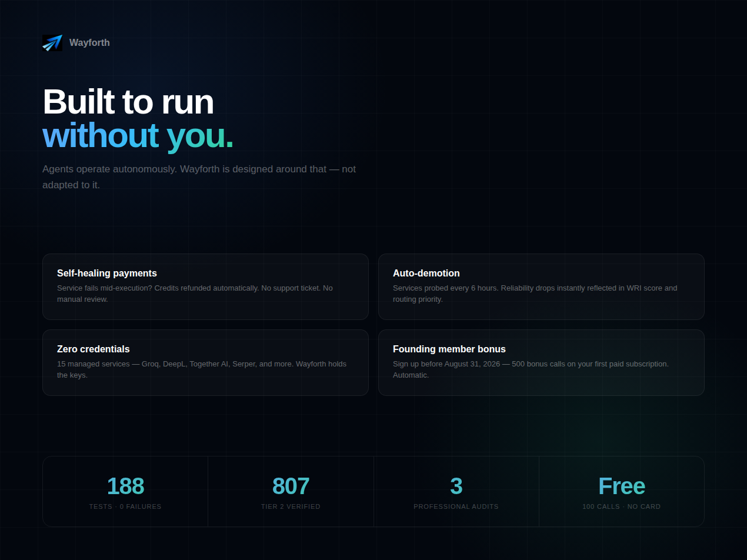Click the "188" tests stat number

pos(125,486)
